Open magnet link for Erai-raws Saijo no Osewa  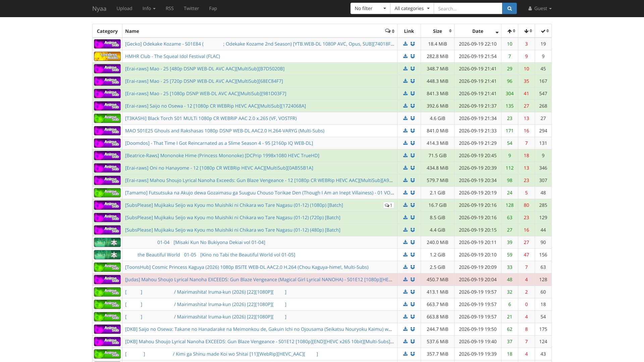pyautogui.click(x=413, y=106)
